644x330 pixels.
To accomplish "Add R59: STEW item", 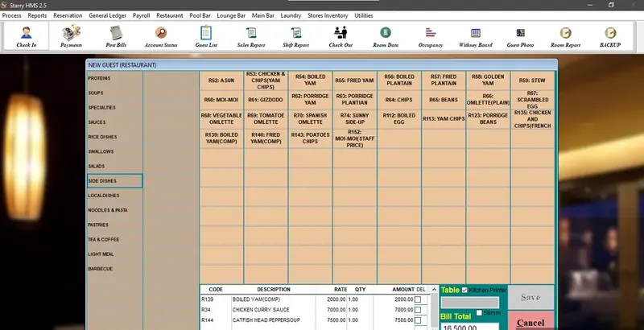I will coord(532,80).
